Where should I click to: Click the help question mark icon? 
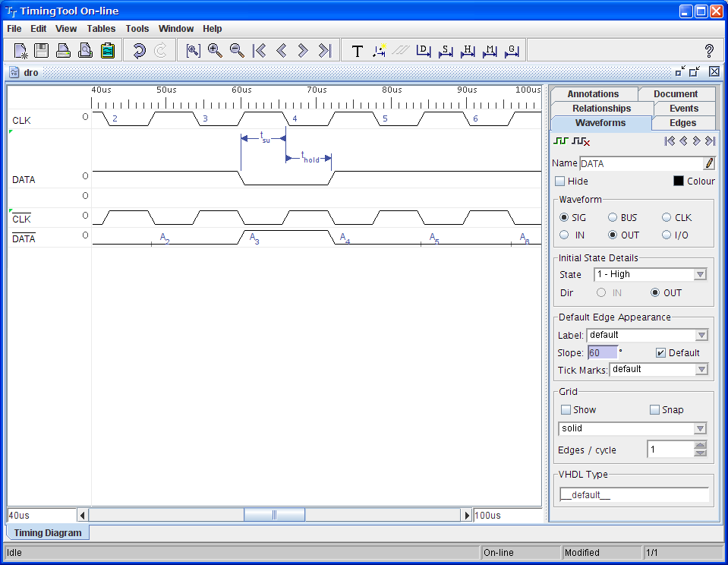pyautogui.click(x=709, y=51)
